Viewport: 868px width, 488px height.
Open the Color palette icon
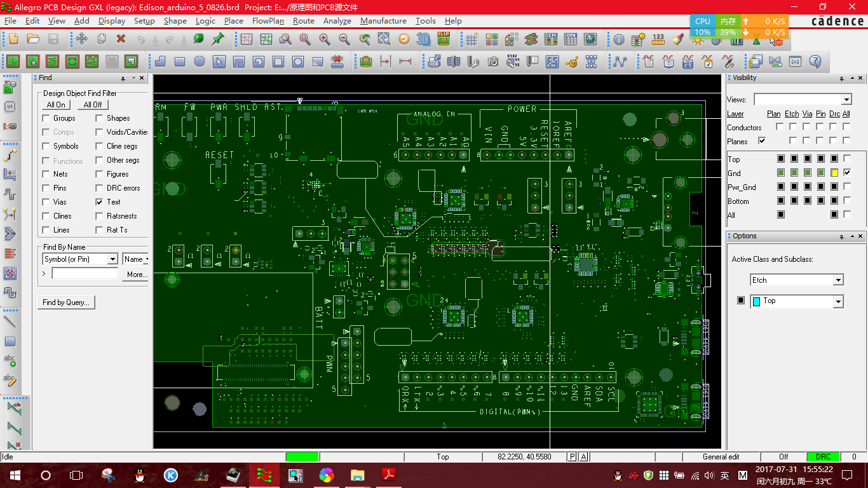tap(491, 39)
